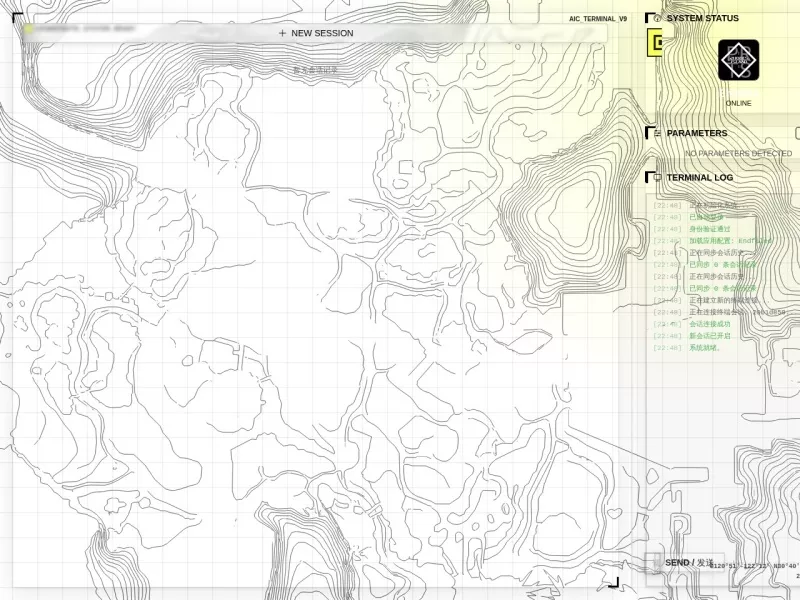
Task: Start a NEW SESSION
Action: pyautogui.click(x=316, y=33)
